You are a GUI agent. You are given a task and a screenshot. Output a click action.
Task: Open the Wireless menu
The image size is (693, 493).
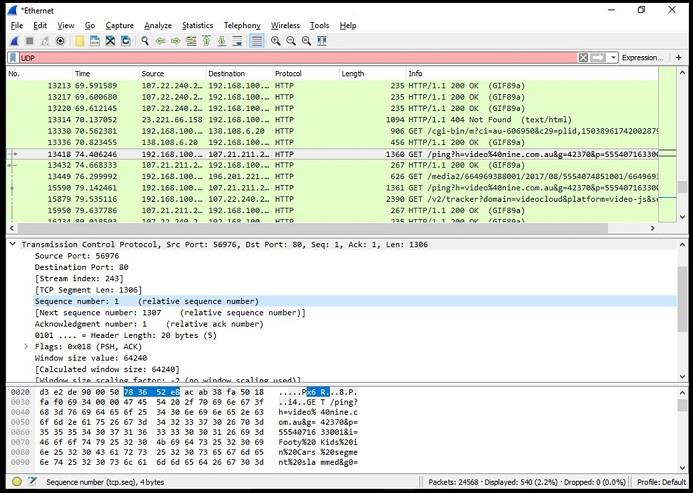tap(285, 26)
